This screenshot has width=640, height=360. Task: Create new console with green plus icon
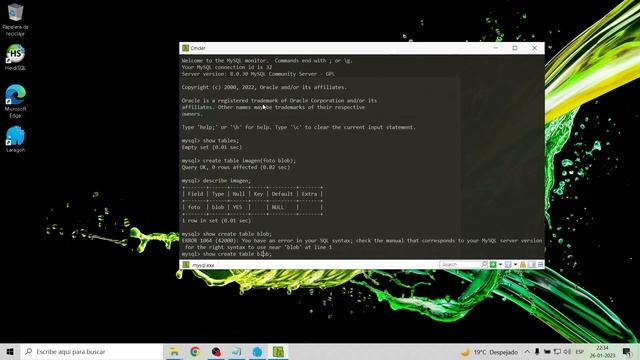tap(493, 265)
